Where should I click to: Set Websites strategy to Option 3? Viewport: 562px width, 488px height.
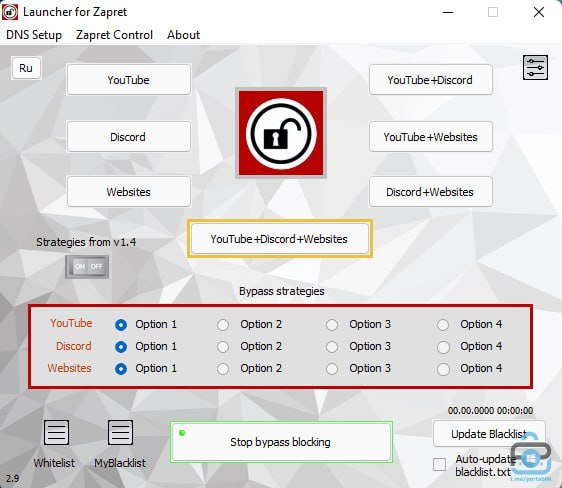(332, 369)
